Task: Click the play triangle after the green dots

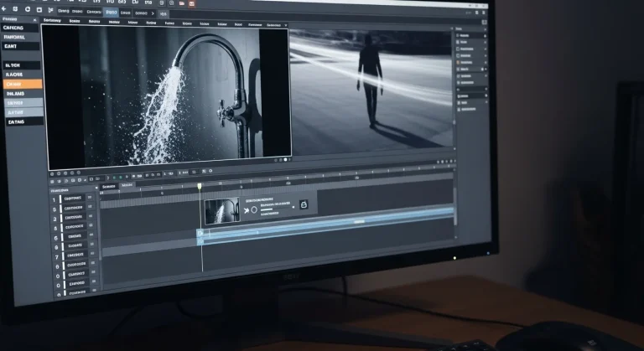Action: click(x=127, y=177)
